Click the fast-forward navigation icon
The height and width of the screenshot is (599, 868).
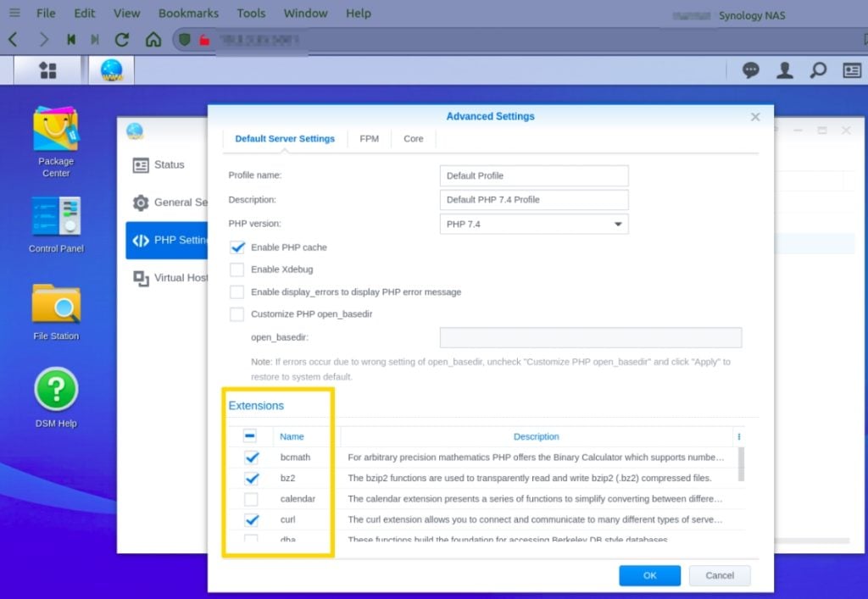95,39
